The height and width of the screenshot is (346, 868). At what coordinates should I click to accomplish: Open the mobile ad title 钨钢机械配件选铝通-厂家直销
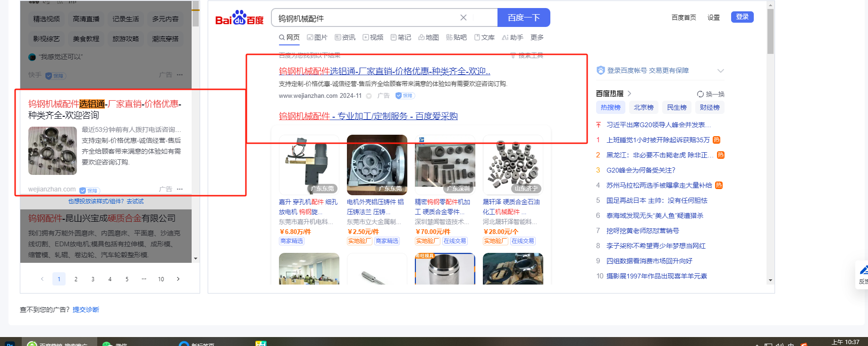[105, 109]
